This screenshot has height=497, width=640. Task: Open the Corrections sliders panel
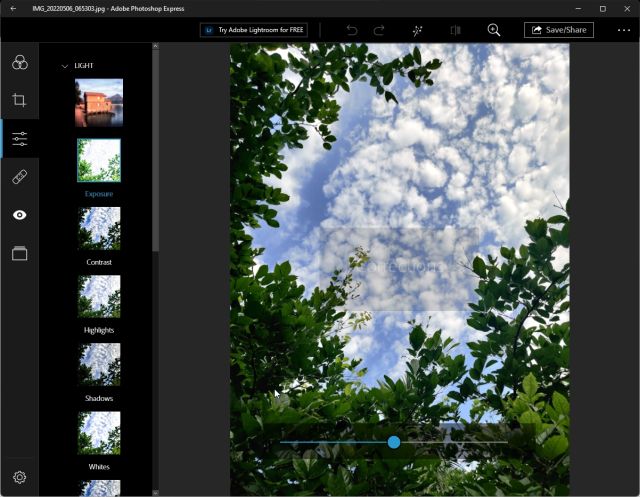pos(19,139)
